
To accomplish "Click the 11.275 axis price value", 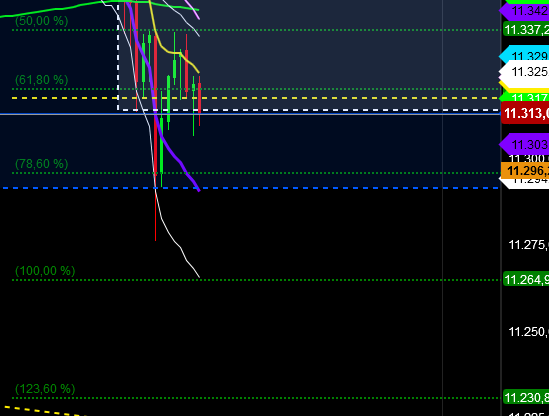I will 528,245.
